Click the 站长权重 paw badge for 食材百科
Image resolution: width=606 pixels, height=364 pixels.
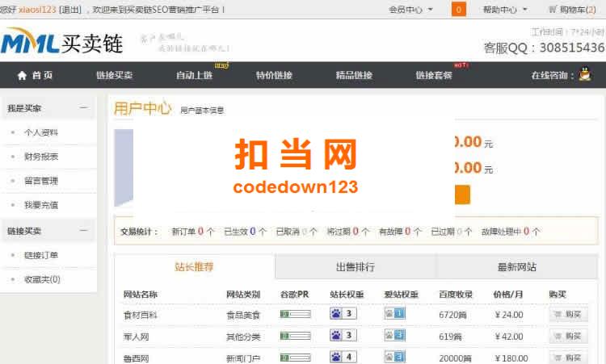(x=343, y=313)
